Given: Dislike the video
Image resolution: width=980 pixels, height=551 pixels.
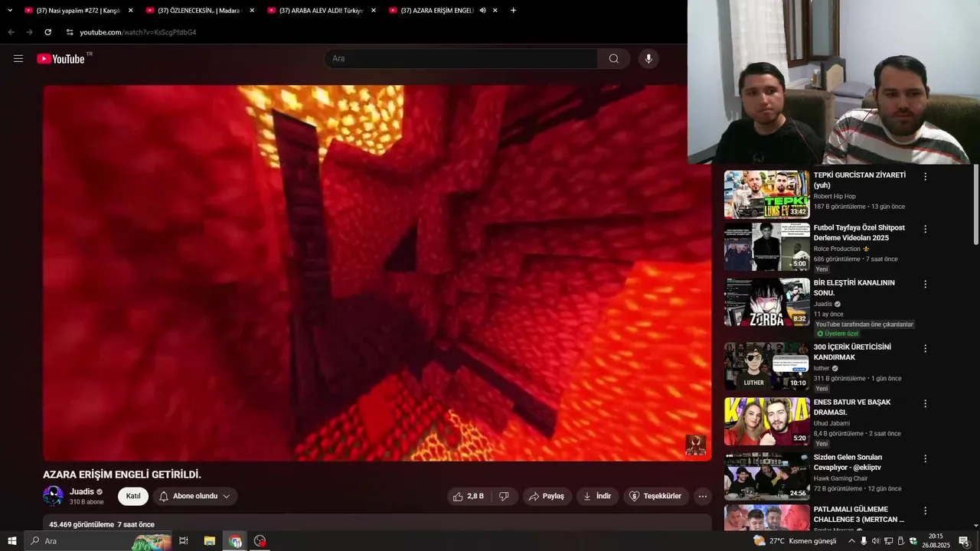Looking at the screenshot, I should pos(504,496).
